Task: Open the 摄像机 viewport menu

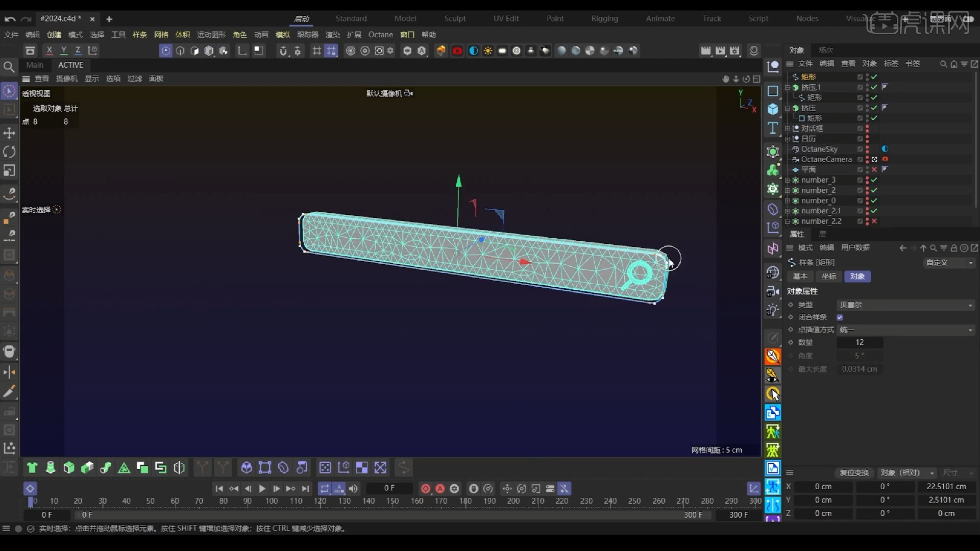Action: [x=67, y=79]
